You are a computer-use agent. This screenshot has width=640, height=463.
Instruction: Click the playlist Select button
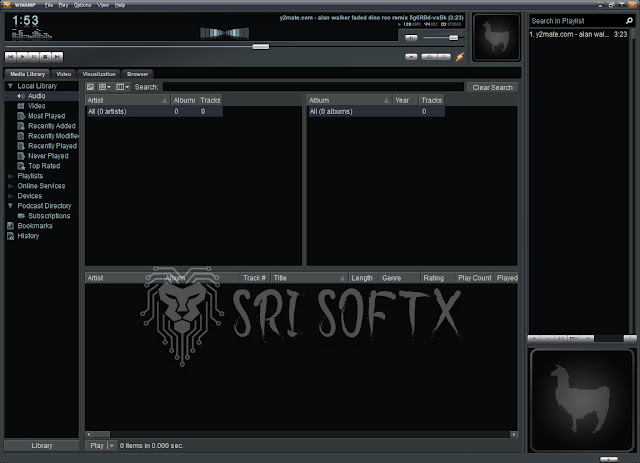tap(560, 338)
